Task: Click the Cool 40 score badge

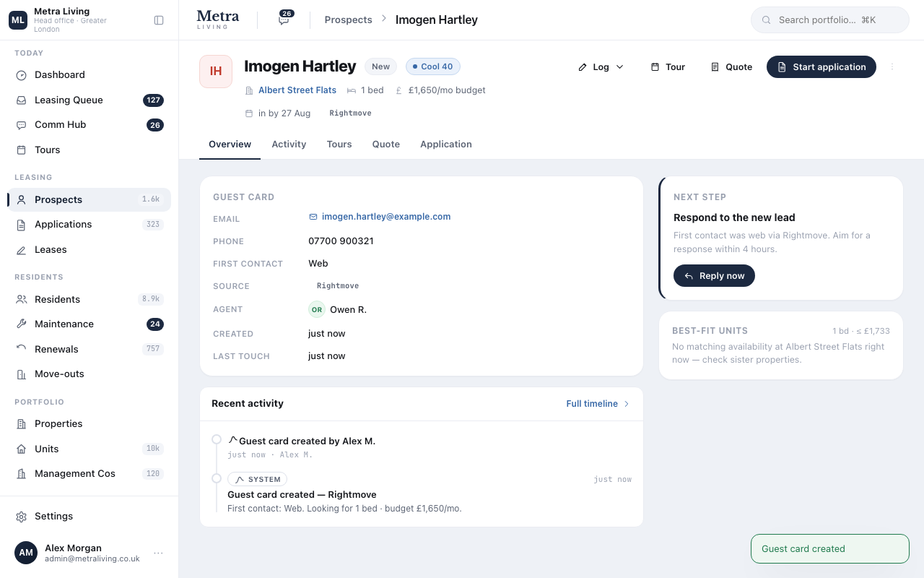Action: pyautogui.click(x=433, y=66)
